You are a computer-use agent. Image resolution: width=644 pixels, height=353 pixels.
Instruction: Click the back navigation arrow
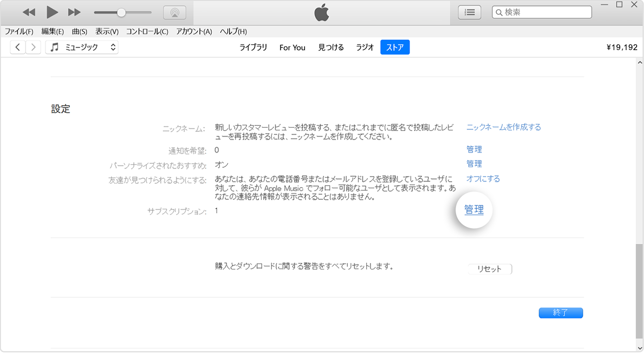(x=17, y=47)
